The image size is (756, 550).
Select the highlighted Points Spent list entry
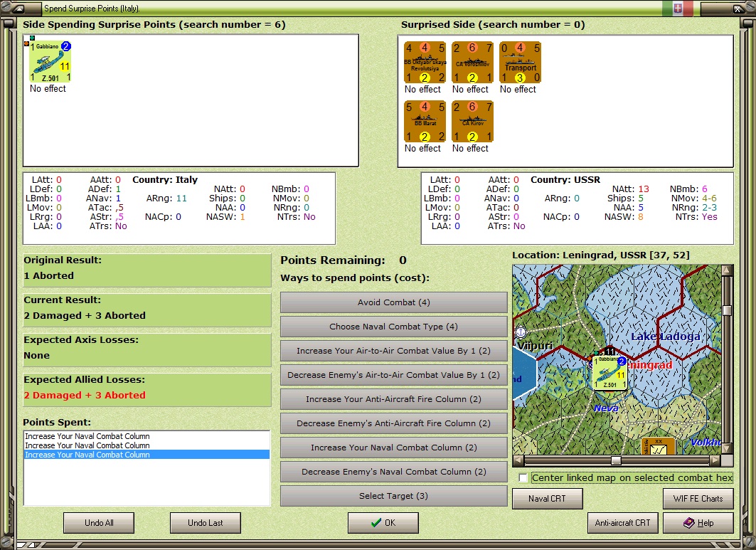point(147,455)
